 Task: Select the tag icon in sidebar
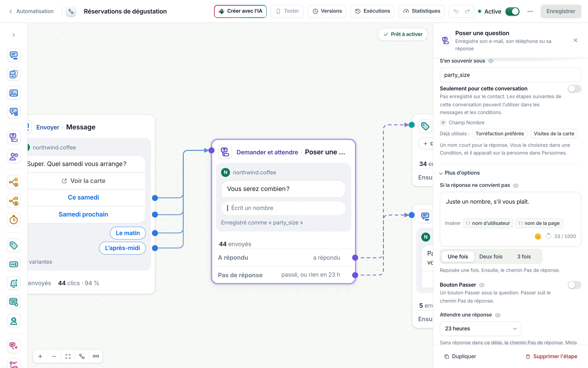pos(14,245)
